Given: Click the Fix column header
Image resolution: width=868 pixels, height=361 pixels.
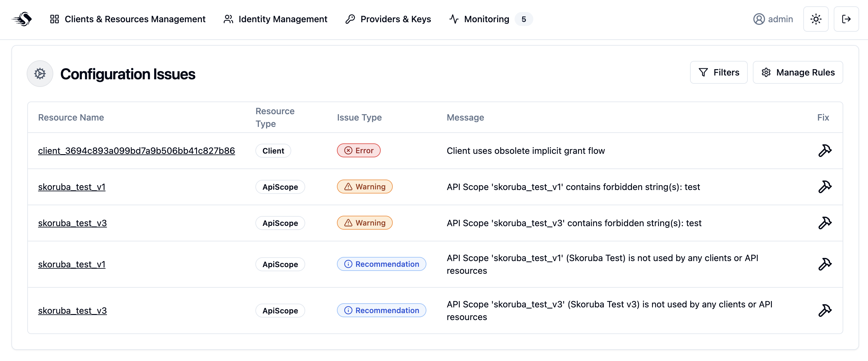Looking at the screenshot, I should (823, 117).
